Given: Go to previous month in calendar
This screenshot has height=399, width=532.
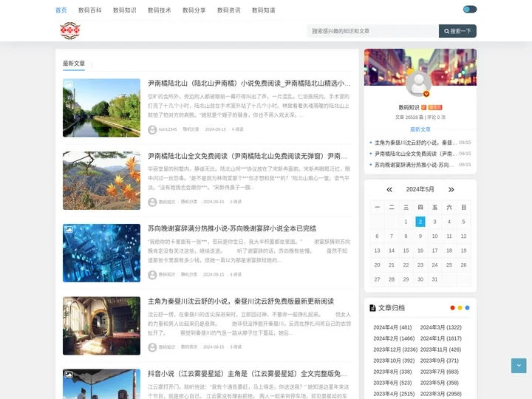Looking at the screenshot, I should (389, 190).
